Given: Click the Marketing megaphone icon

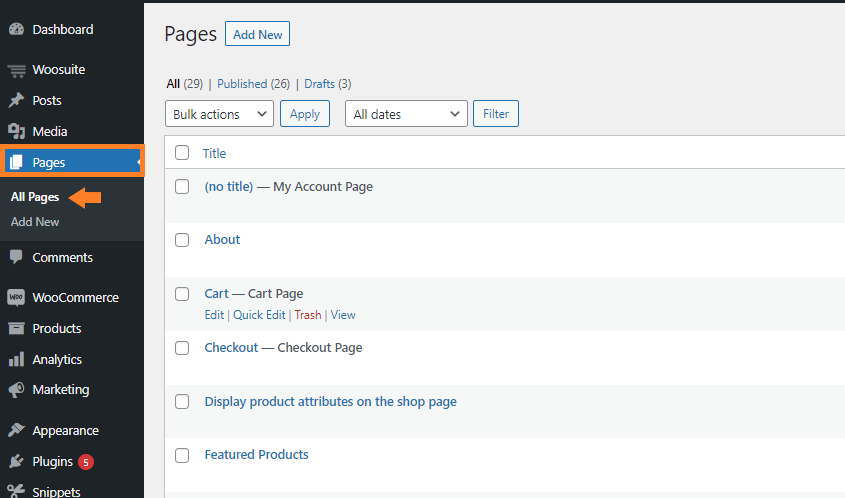Looking at the screenshot, I should click(17, 390).
